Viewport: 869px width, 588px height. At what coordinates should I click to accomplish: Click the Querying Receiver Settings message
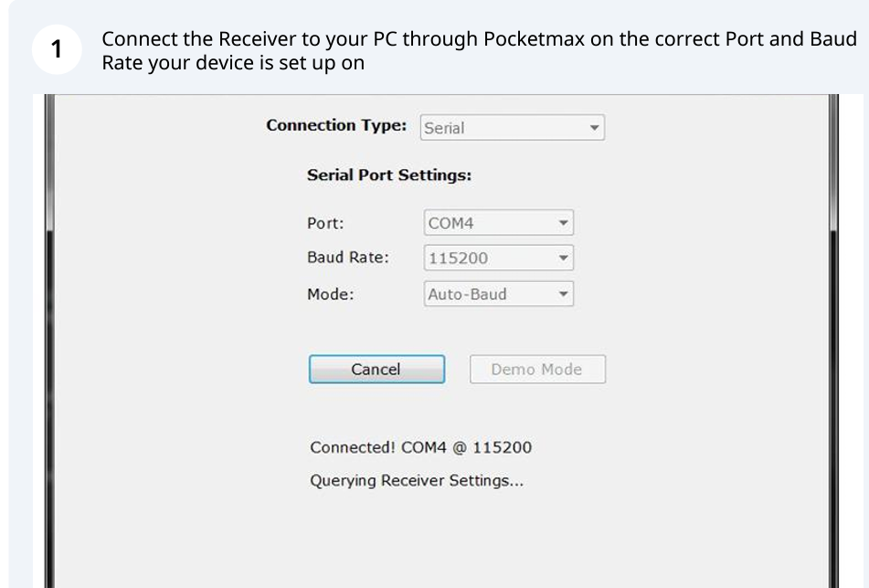tap(417, 480)
